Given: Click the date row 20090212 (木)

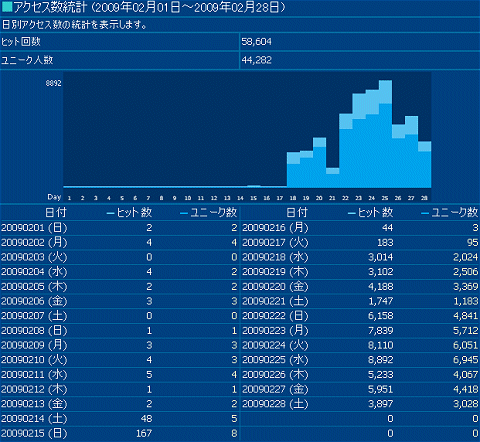Looking at the screenshot, I should pos(34,389).
